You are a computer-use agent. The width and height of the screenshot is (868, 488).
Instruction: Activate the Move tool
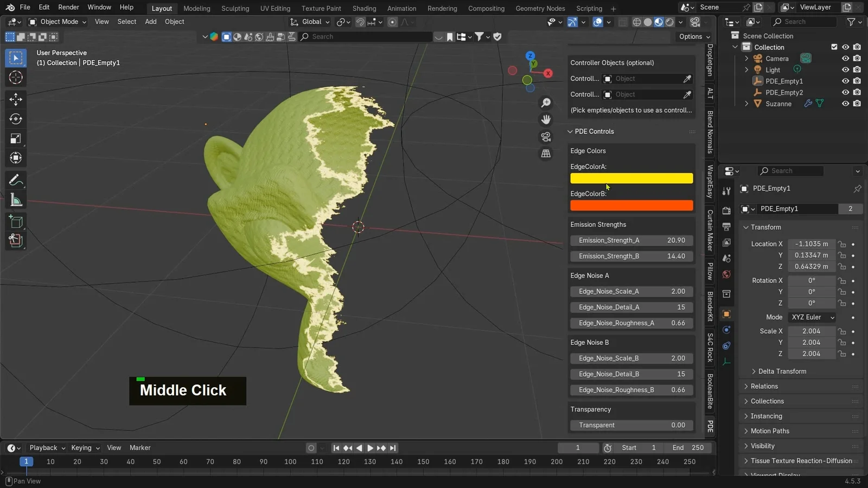coord(15,99)
